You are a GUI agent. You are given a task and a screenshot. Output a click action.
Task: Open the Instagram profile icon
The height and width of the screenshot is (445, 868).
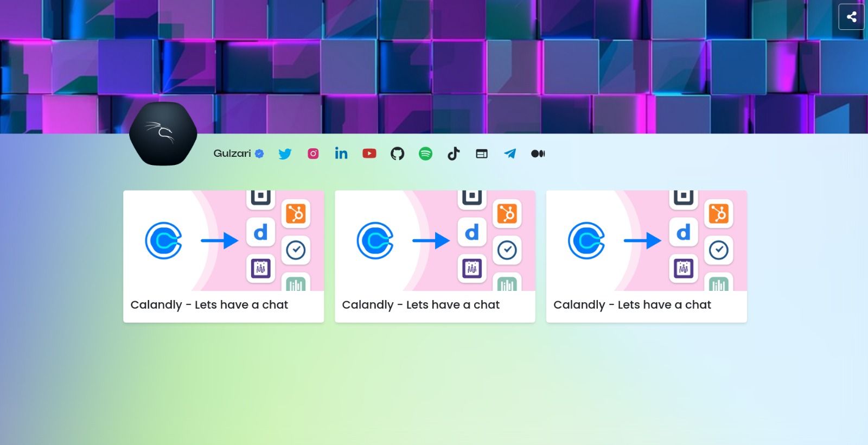click(313, 154)
